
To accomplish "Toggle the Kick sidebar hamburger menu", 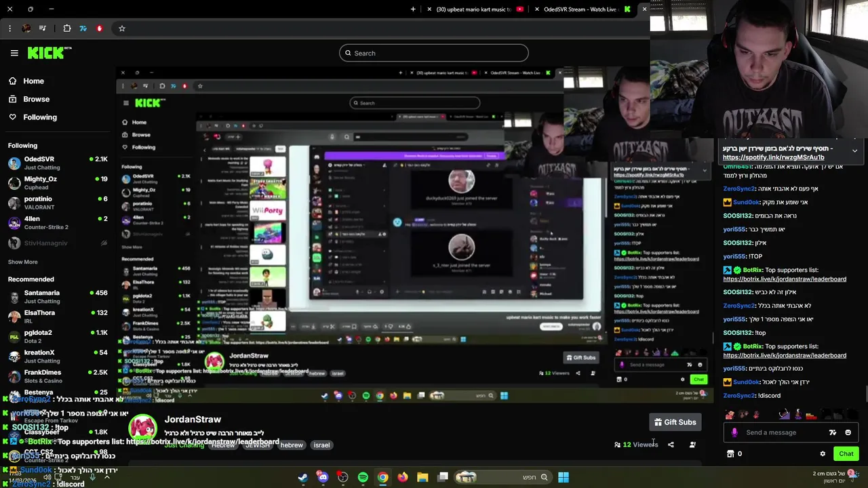I will [x=14, y=53].
